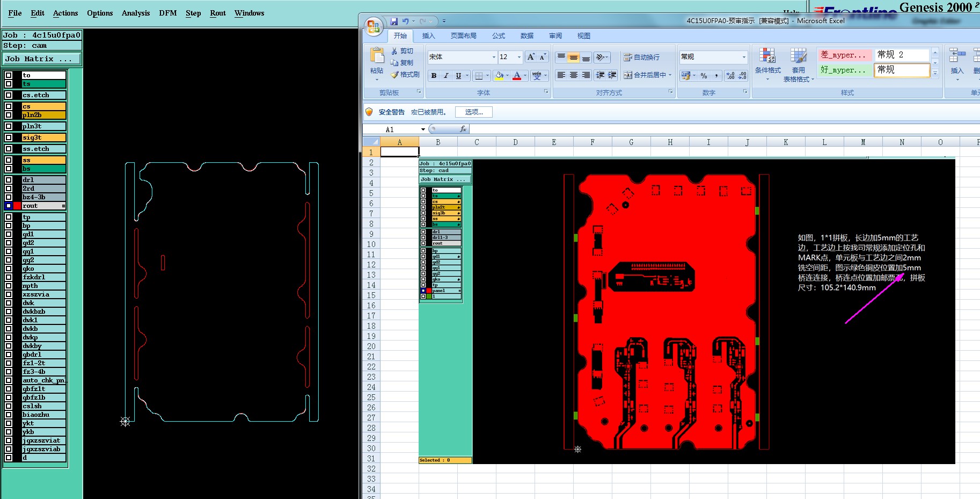Image resolution: width=980 pixels, height=499 pixels.
Task: Open the Name Box dropdown arrow
Action: pos(423,129)
